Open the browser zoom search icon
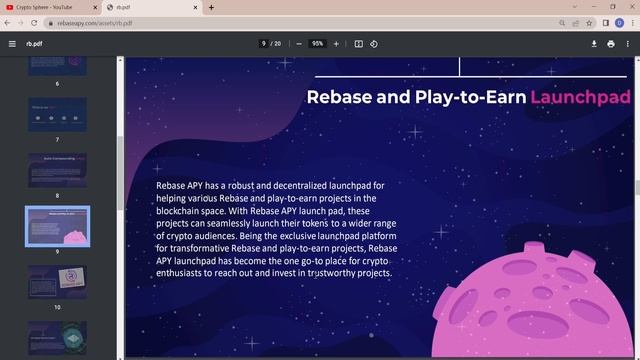640x360 pixels. [x=562, y=23]
